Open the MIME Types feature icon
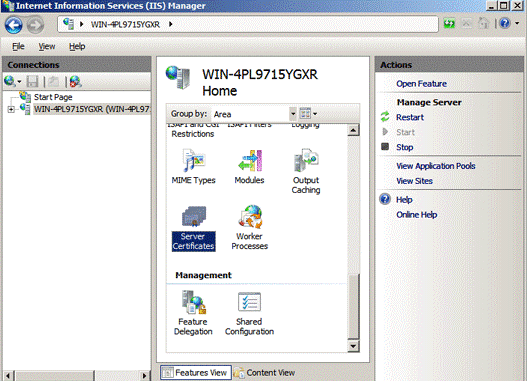 [194, 166]
